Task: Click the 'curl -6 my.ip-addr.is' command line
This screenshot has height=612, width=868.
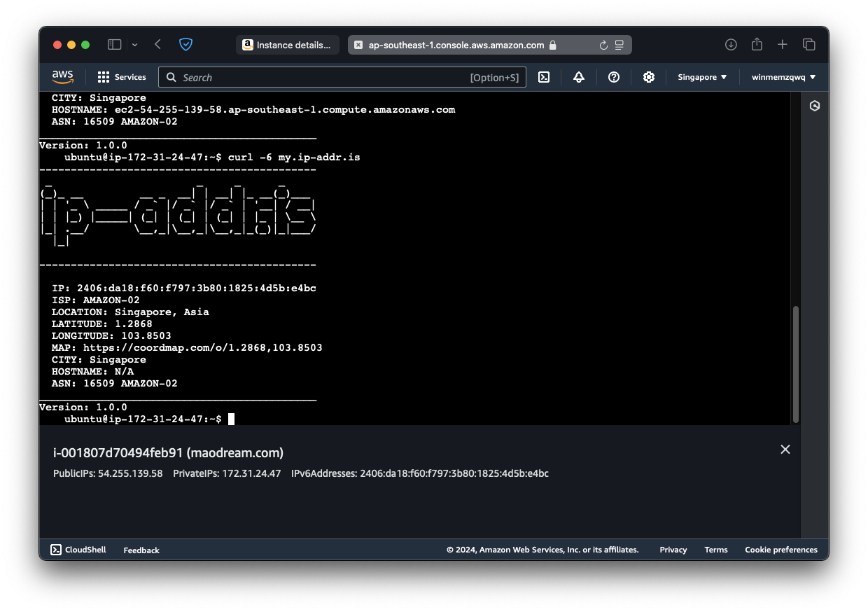Action: tap(294, 157)
